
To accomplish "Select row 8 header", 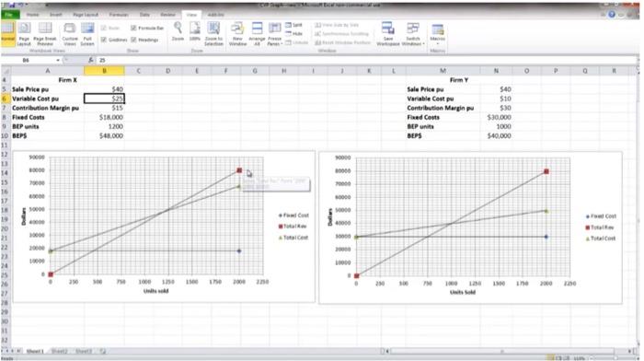I will click(x=5, y=117).
